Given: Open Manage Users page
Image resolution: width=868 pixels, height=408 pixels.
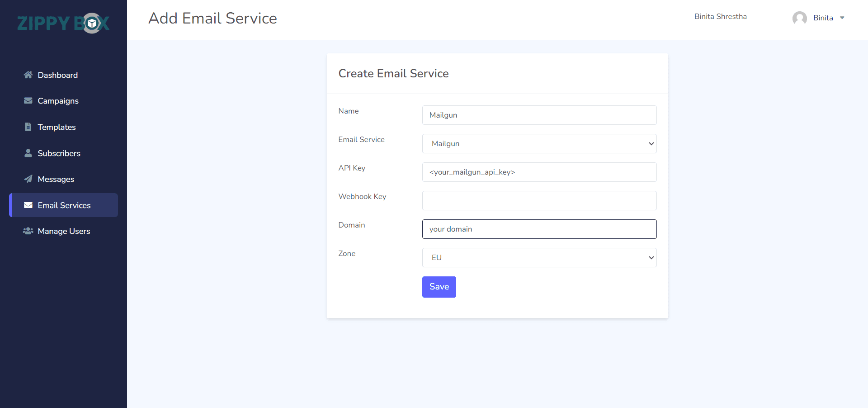Looking at the screenshot, I should 63,231.
